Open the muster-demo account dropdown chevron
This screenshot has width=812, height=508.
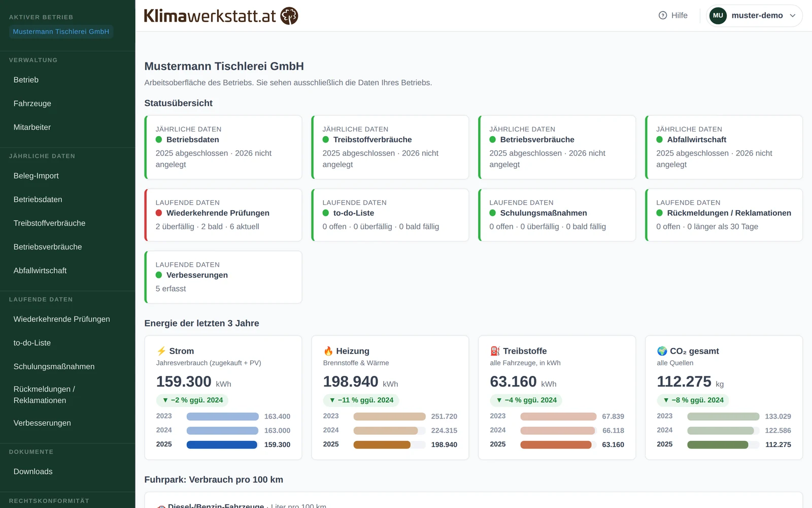coord(793,15)
